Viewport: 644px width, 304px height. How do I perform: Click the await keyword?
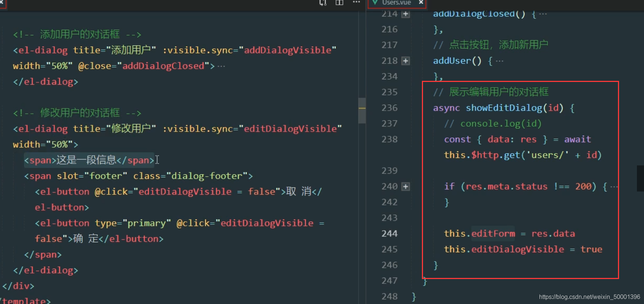[577, 139]
